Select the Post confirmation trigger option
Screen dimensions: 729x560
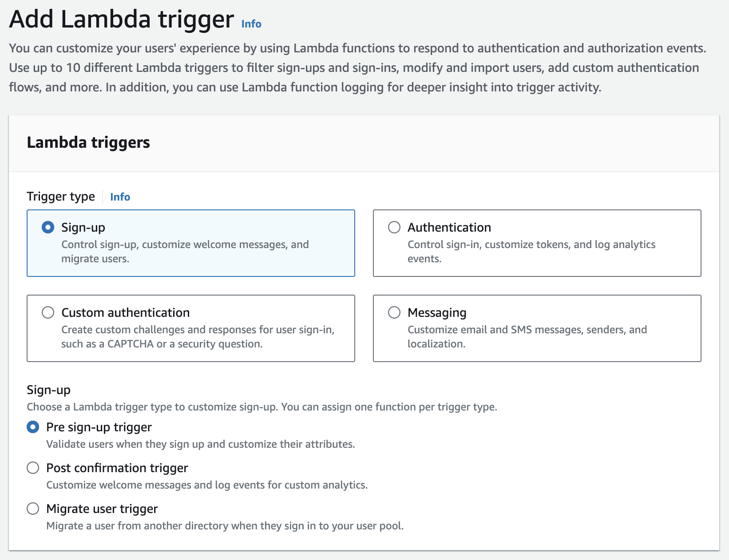(x=32, y=468)
